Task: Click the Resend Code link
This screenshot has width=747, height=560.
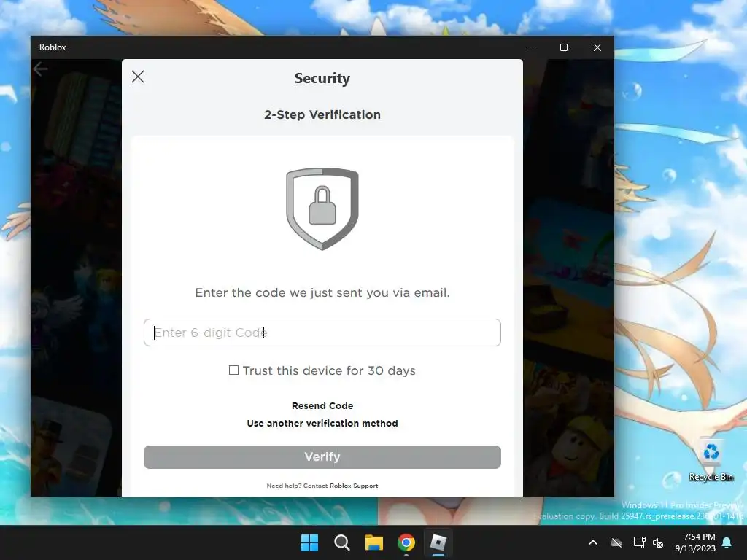Action: coord(322,405)
